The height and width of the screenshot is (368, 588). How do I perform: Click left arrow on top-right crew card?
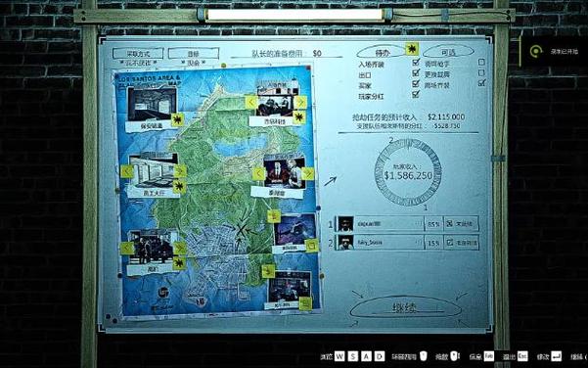tap(250, 102)
